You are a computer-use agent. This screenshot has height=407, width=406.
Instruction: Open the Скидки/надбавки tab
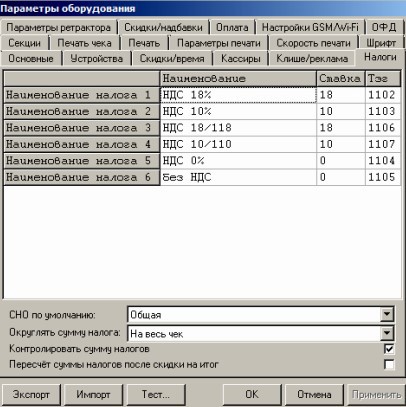tap(163, 27)
